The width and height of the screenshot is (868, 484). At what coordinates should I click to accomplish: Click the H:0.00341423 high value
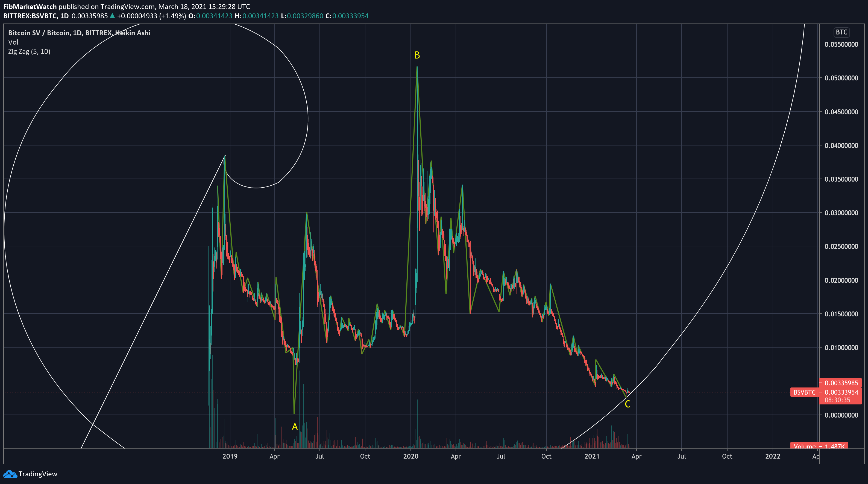pyautogui.click(x=257, y=16)
